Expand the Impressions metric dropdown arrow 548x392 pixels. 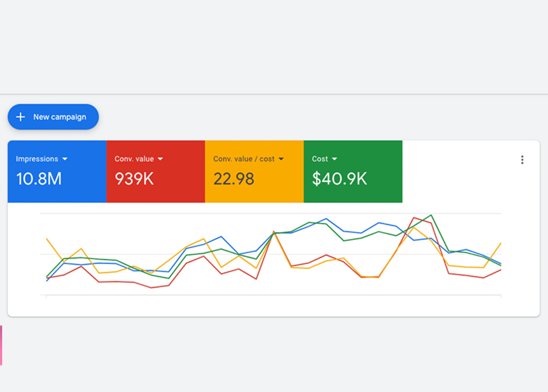click(x=65, y=159)
